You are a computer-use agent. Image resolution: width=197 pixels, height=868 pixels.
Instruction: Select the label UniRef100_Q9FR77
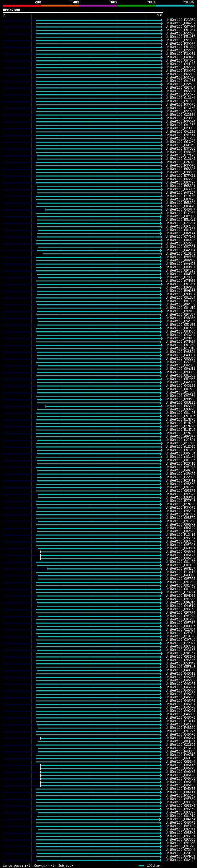click(x=180, y=467)
